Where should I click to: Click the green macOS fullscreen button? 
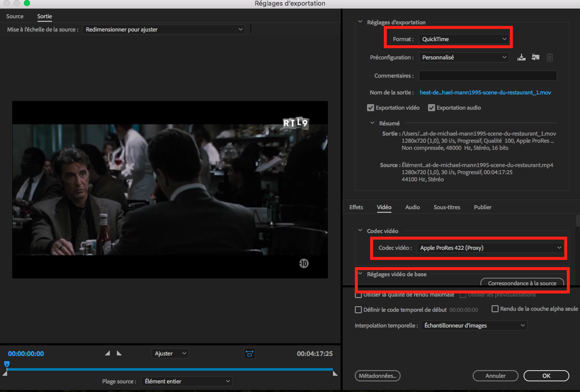click(26, 4)
